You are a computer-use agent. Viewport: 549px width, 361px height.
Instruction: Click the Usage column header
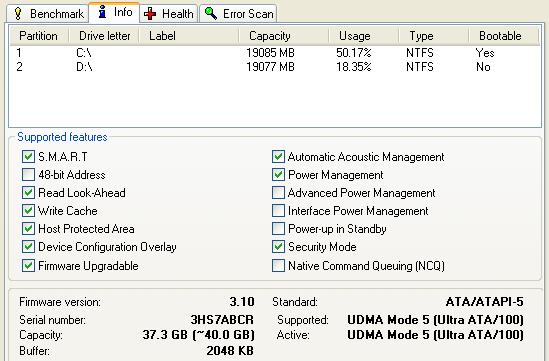363,36
